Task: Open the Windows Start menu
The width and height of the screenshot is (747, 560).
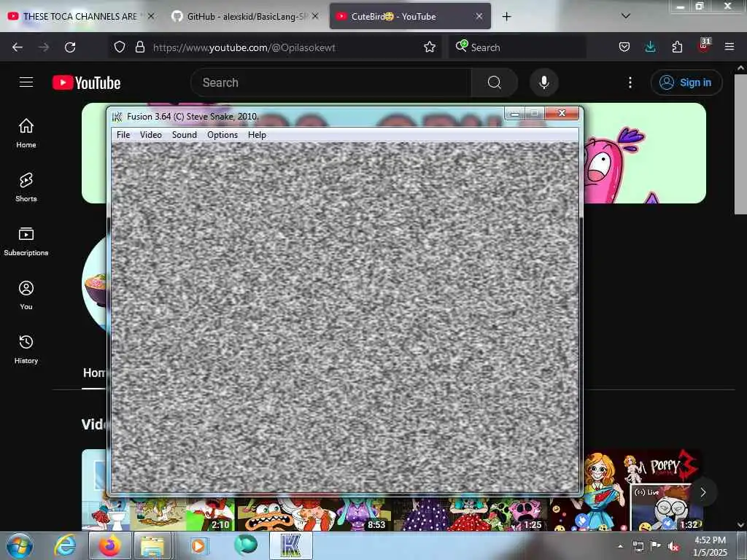Action: [x=20, y=546]
